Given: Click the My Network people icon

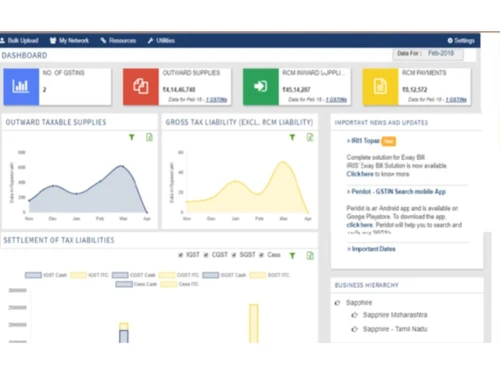Looking at the screenshot, I should tap(53, 41).
